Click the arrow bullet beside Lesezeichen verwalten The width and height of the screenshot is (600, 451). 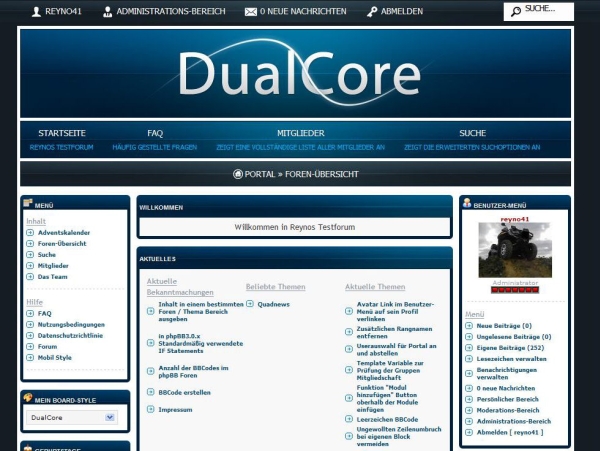click(469, 358)
